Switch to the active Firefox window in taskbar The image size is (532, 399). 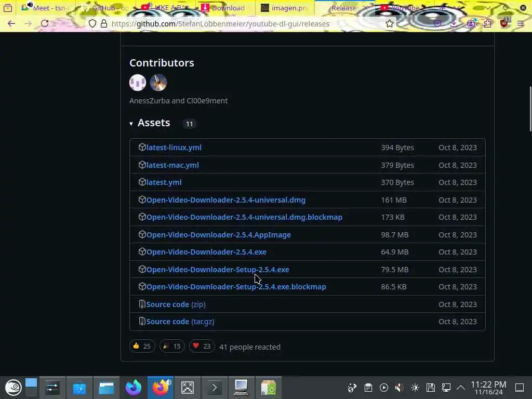(161, 388)
